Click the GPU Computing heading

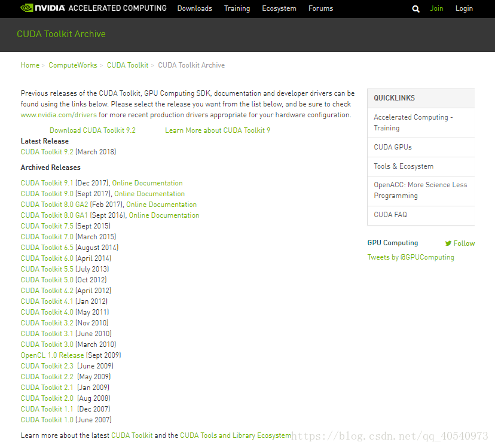click(393, 243)
